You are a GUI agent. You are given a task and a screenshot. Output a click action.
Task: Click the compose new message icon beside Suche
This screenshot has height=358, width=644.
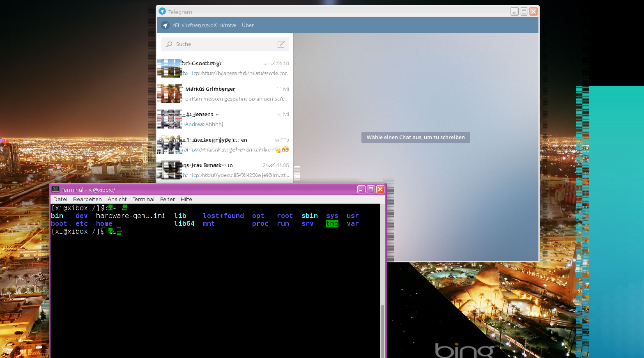point(281,44)
